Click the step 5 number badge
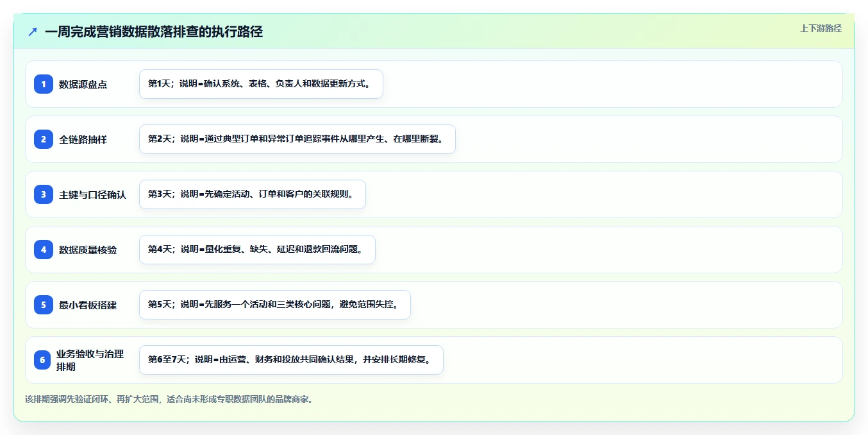868x435 pixels. pos(44,305)
